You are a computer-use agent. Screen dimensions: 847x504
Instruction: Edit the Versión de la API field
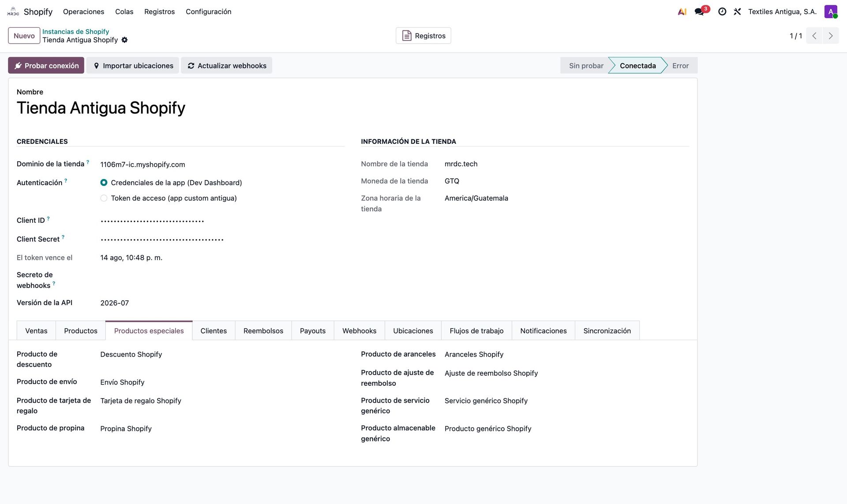pos(222,303)
